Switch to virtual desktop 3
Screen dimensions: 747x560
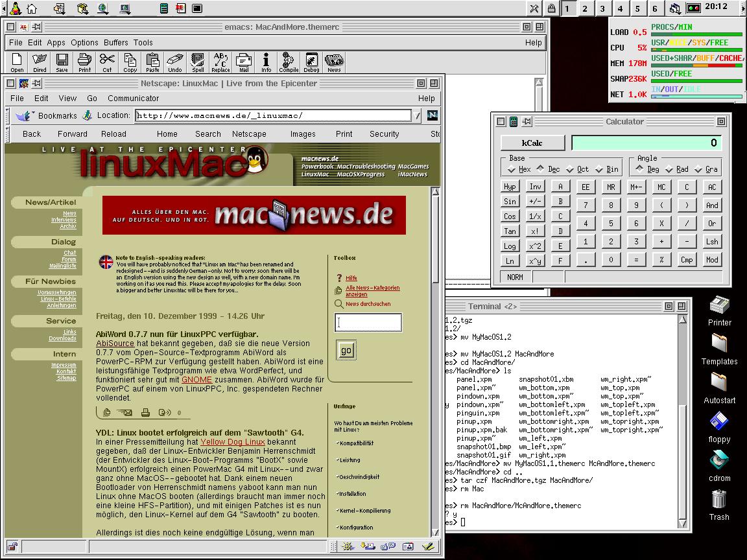[602, 8]
